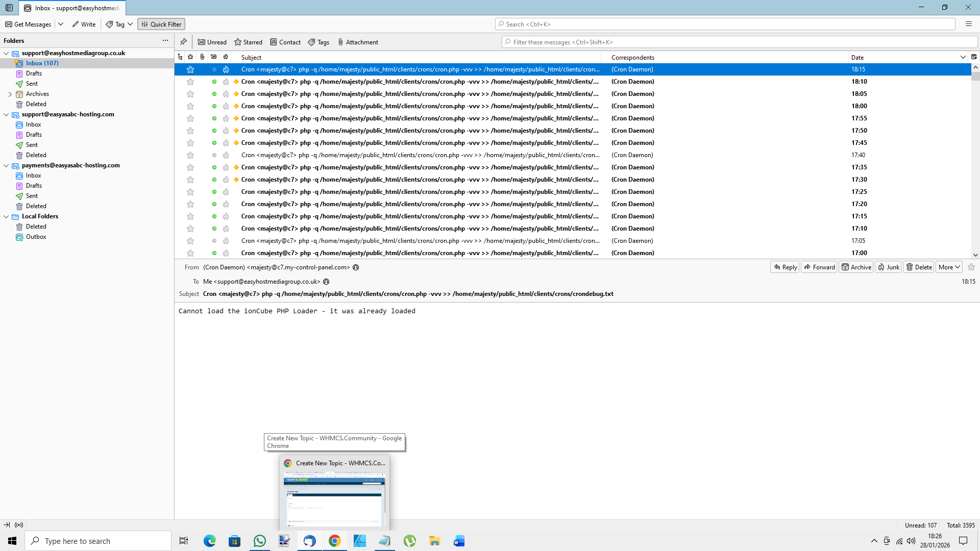
Task: Open the Get Messages dropdown arrow
Action: pyautogui.click(x=61, y=24)
